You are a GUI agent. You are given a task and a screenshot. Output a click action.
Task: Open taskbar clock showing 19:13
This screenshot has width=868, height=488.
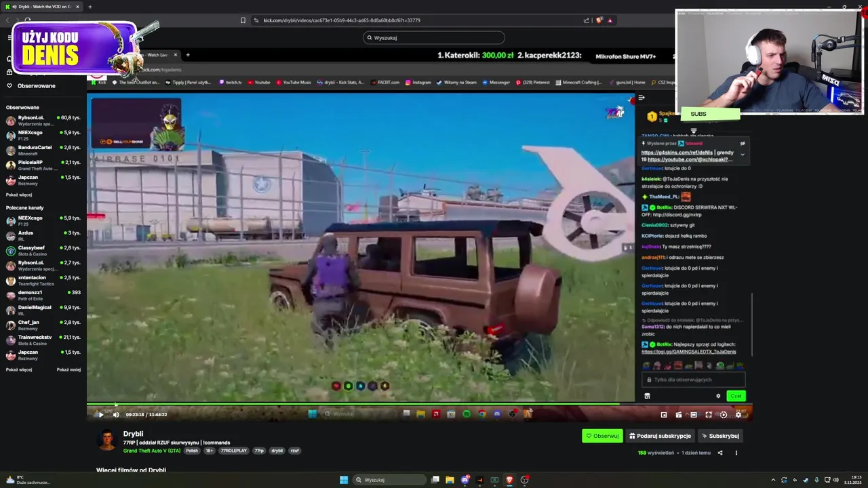pos(853,480)
